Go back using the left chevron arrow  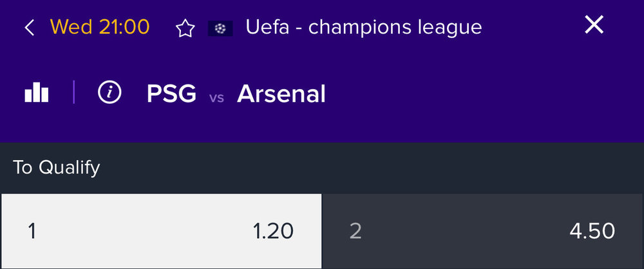pyautogui.click(x=29, y=28)
